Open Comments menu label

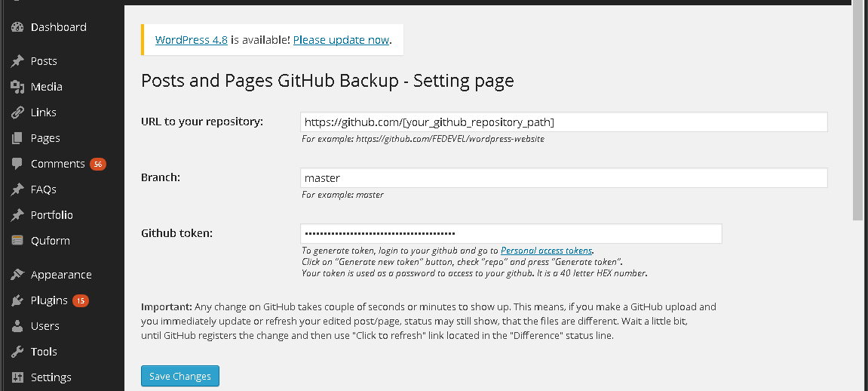[x=57, y=164]
